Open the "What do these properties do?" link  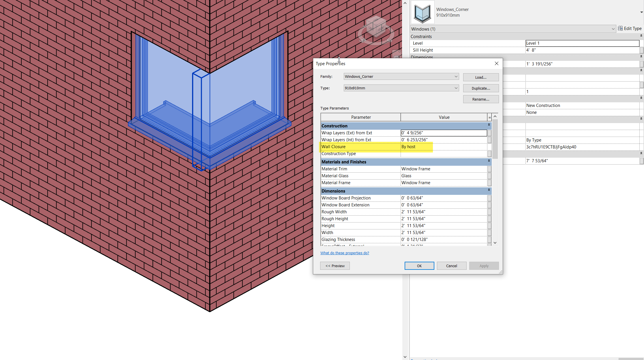click(x=345, y=253)
